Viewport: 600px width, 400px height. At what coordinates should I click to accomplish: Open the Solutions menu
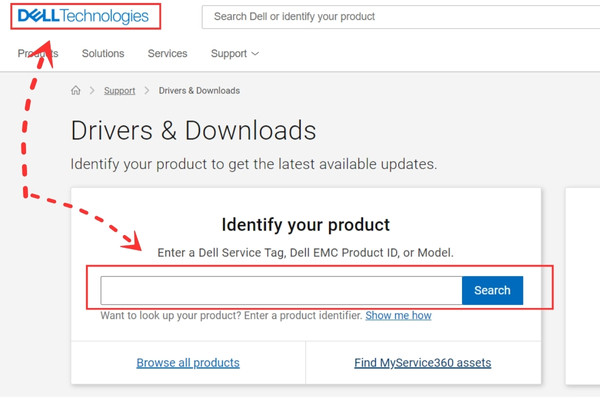pyautogui.click(x=103, y=53)
